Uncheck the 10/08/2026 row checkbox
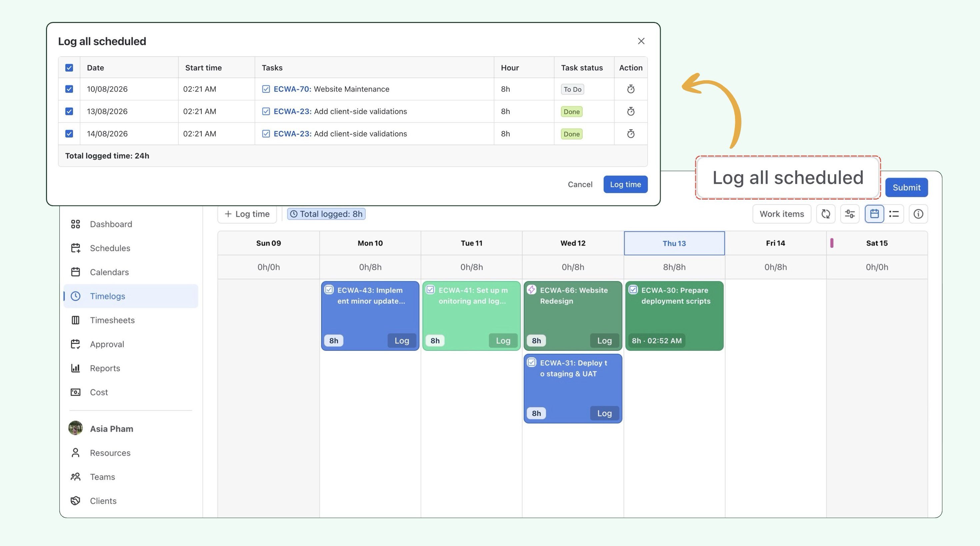This screenshot has height=546, width=980. click(x=69, y=89)
